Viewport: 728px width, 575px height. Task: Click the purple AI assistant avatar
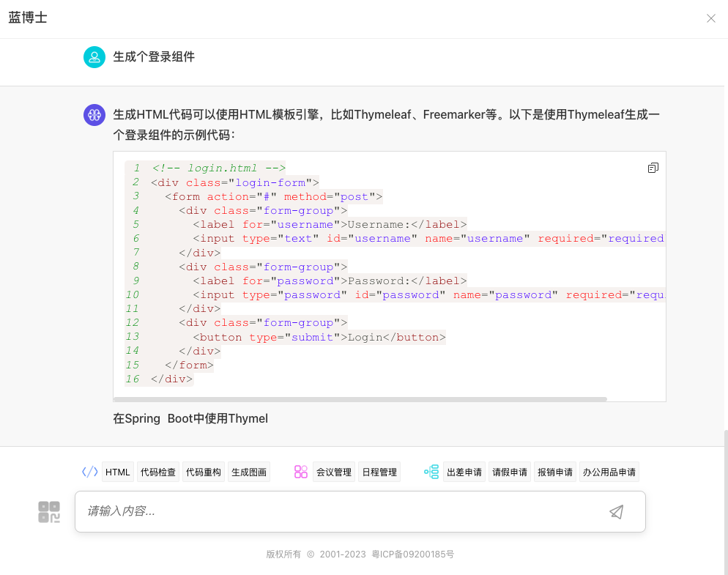click(x=94, y=114)
